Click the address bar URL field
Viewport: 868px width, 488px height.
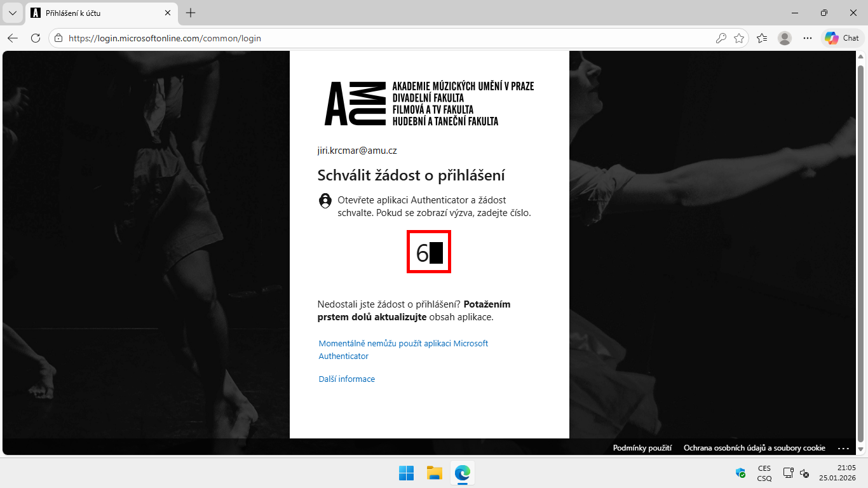381,38
